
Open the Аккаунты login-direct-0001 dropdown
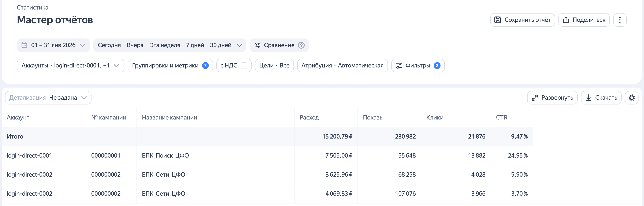[x=71, y=66]
